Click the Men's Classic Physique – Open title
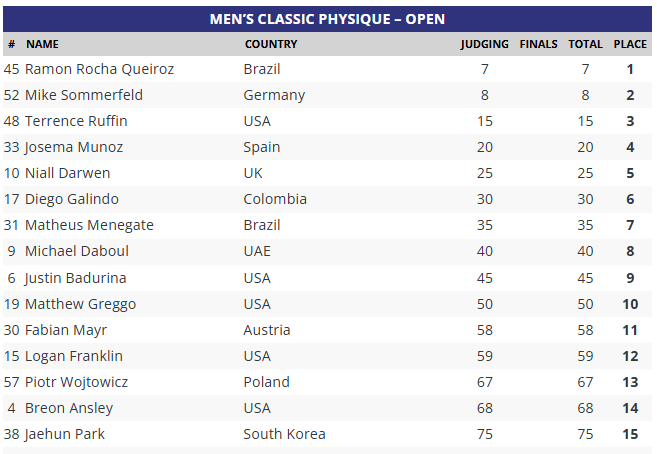Image resolution: width=657 pixels, height=454 pixels. 328,19
